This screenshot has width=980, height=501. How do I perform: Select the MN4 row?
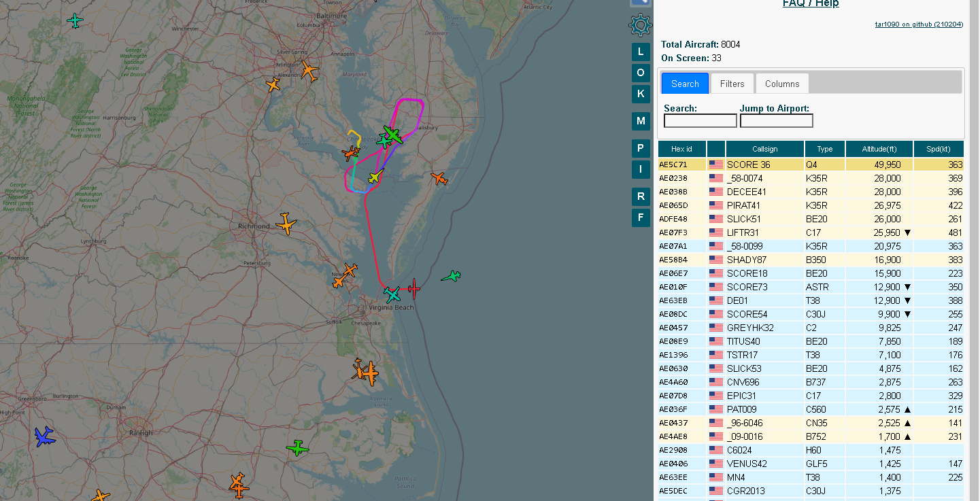811,477
